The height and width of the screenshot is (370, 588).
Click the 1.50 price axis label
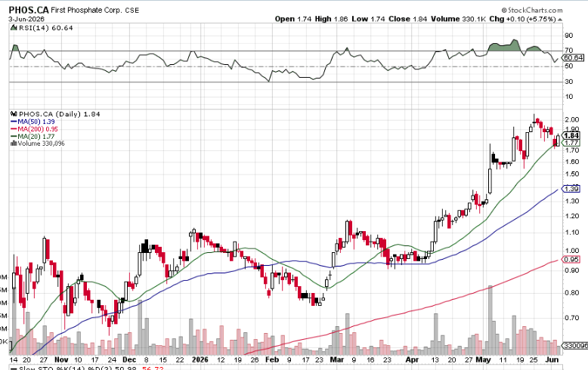(x=572, y=174)
